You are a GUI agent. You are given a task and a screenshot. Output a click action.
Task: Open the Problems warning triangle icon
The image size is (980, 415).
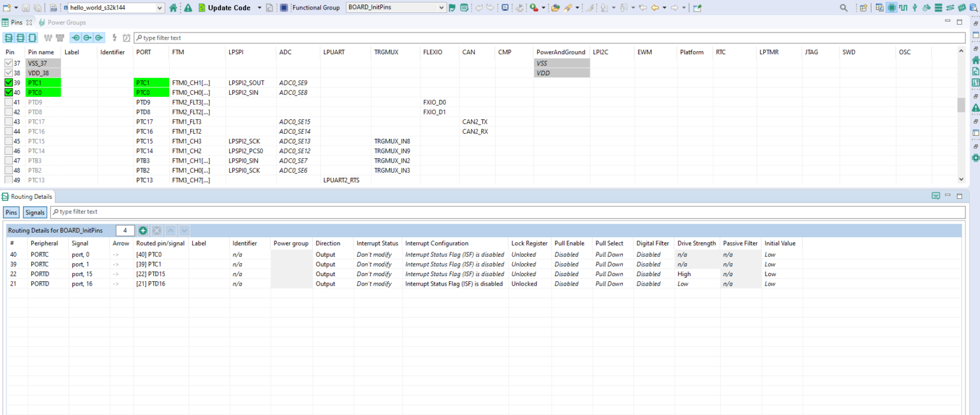188,8
